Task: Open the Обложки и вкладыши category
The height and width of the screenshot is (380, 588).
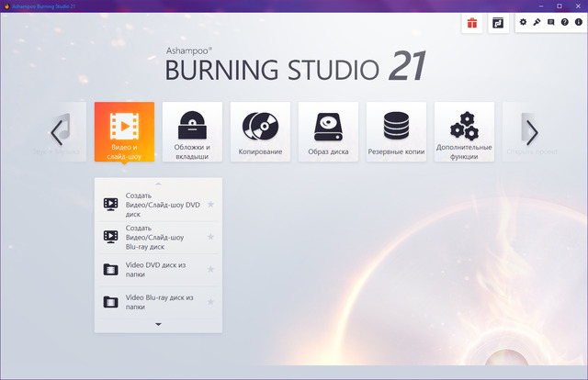Action: 192,132
